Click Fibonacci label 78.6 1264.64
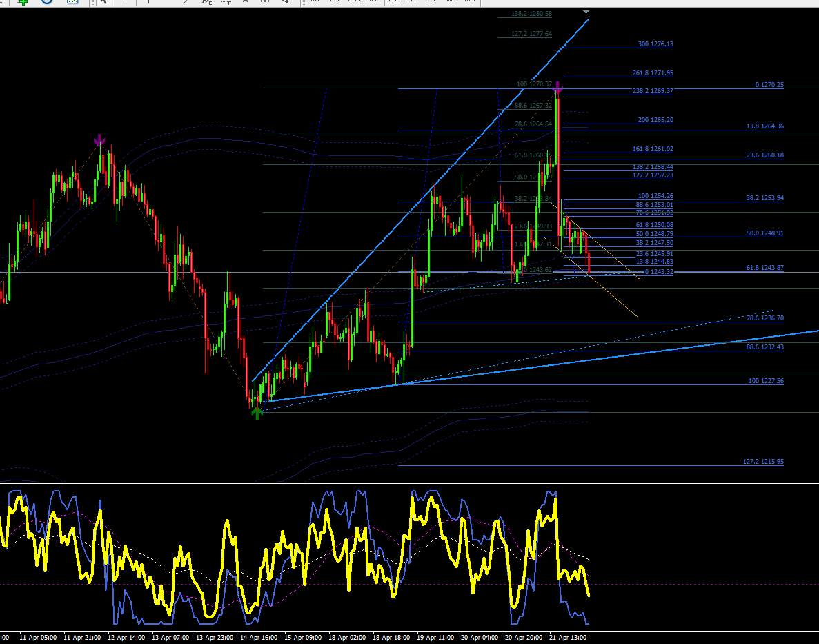819x644 pixels. [533, 124]
